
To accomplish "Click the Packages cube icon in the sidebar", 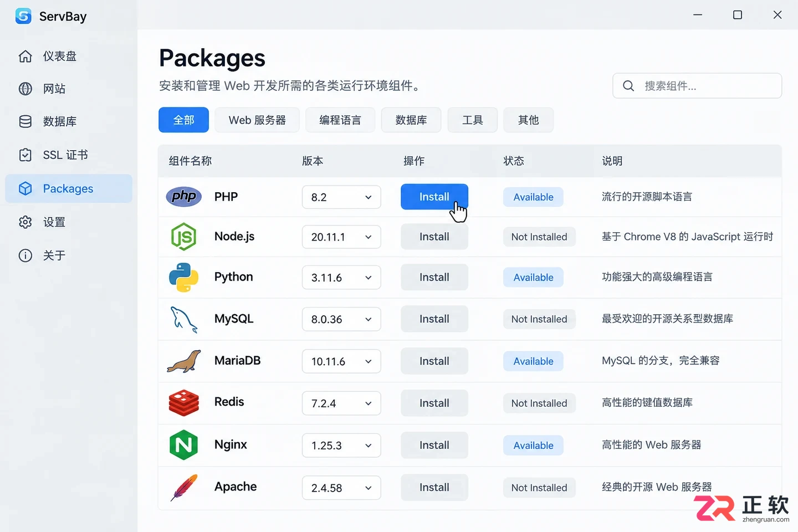I will click(x=25, y=188).
